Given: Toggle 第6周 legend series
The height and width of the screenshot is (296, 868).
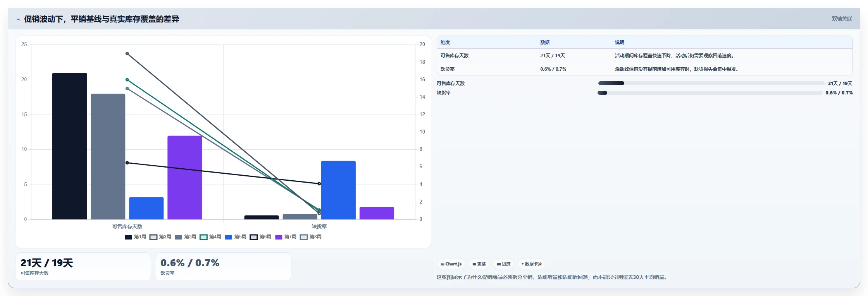Looking at the screenshot, I should pos(261,237).
